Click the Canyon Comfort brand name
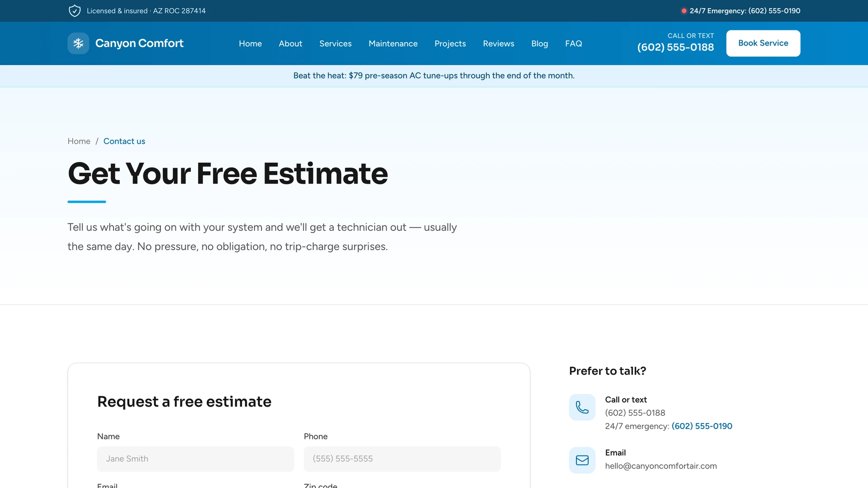Viewport: 868px width, 488px height. point(139,43)
